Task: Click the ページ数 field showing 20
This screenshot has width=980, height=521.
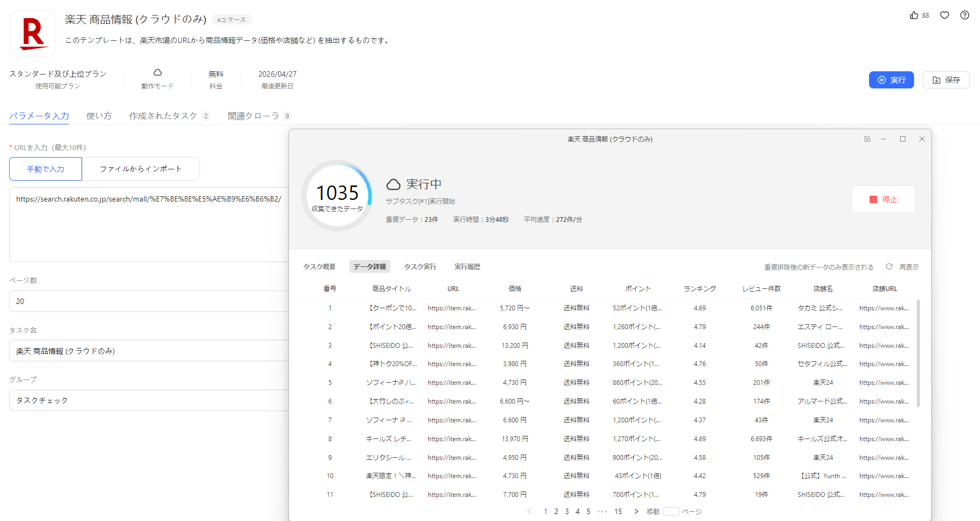Action: click(149, 301)
